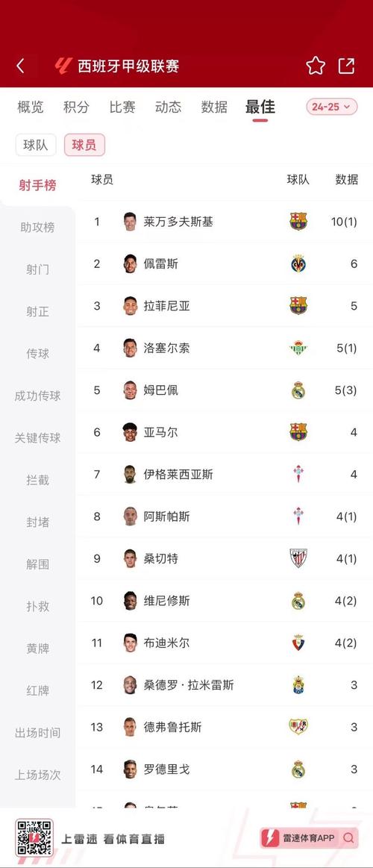Viewport: 373px width, 868px height.
Task: Tap the Athletic Bilbao crest beside 桑切特
Action: [x=298, y=558]
